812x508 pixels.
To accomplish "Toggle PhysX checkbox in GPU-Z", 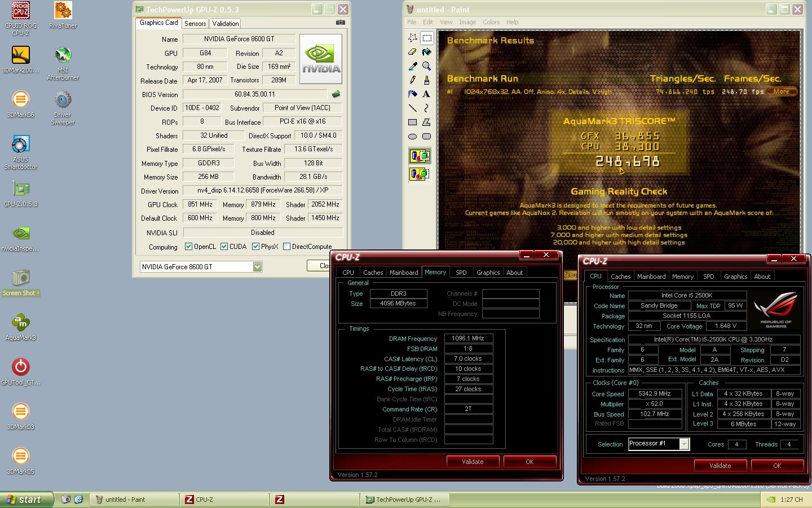I will point(256,247).
